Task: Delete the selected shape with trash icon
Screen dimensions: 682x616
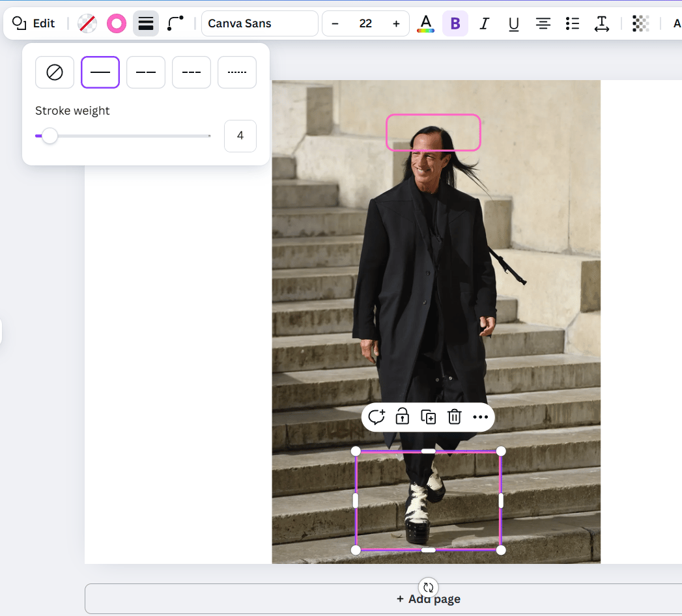Action: [455, 417]
